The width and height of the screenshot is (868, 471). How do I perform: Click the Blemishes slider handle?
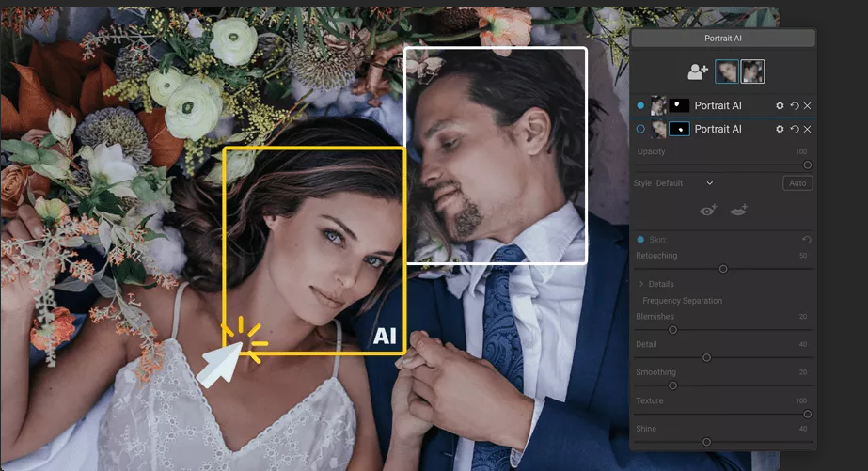coord(672,330)
